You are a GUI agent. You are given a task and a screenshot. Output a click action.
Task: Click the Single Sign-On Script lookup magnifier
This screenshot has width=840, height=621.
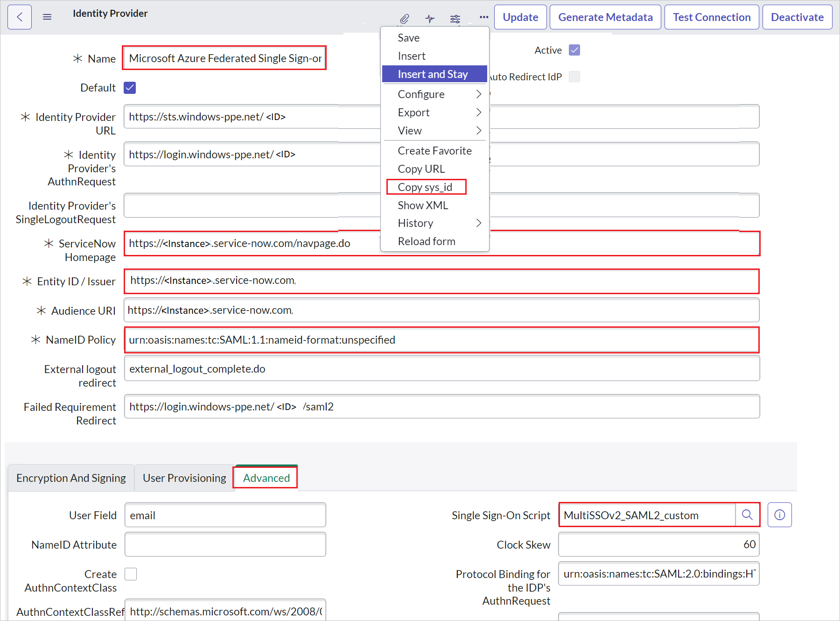coord(748,515)
